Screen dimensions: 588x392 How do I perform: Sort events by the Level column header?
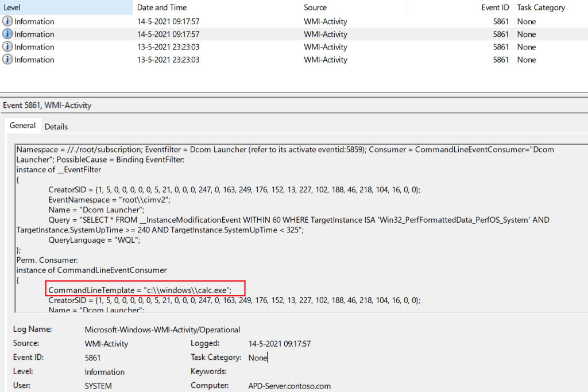(13, 7)
